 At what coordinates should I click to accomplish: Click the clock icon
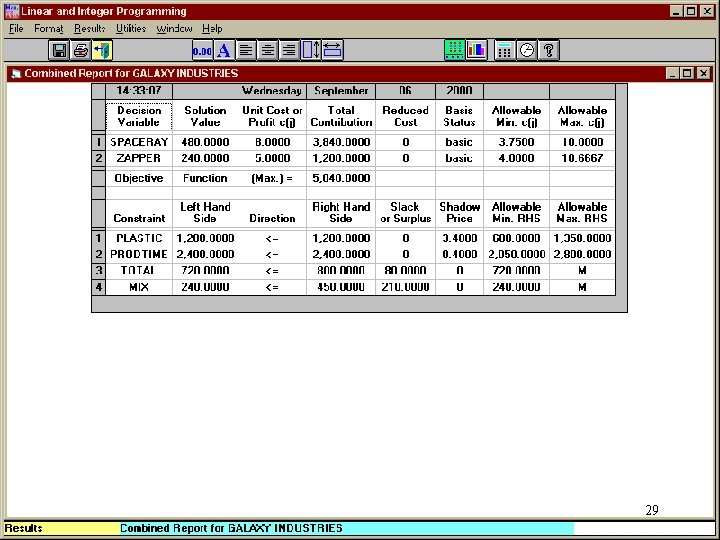point(527,50)
